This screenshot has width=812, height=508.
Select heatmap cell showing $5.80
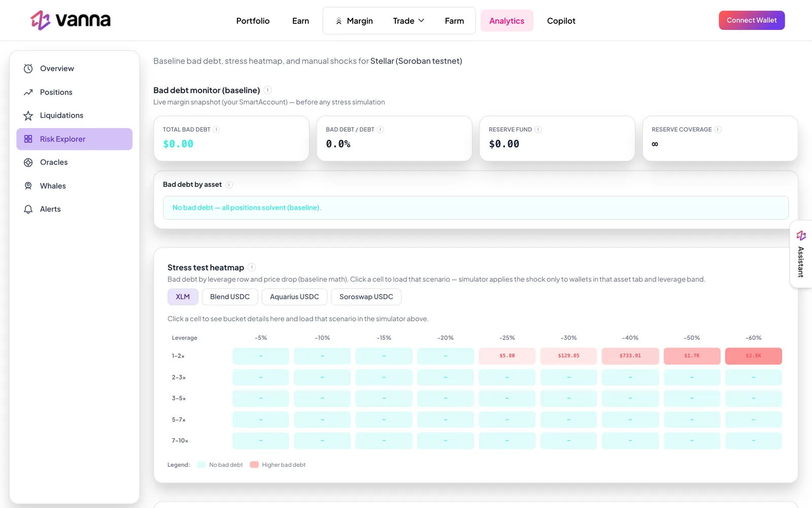tap(507, 356)
